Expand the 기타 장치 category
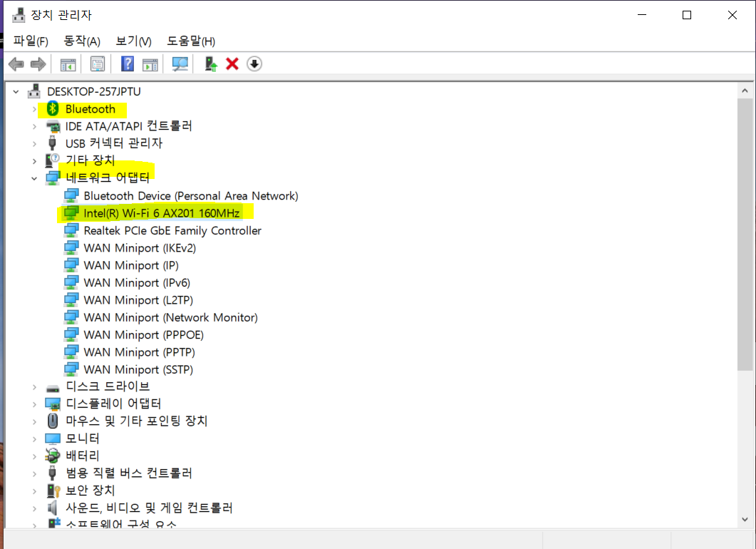The width and height of the screenshot is (756, 549). pos(34,160)
